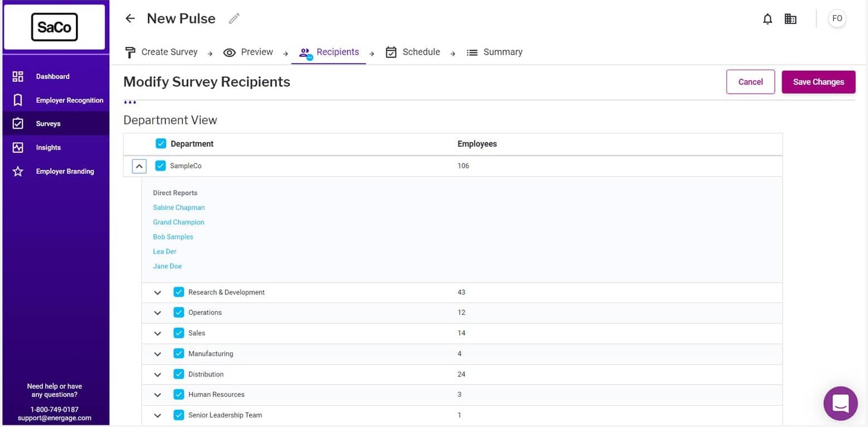Screen dimensions: 868x427
Task: Go to the Schedule step
Action: coord(413,52)
